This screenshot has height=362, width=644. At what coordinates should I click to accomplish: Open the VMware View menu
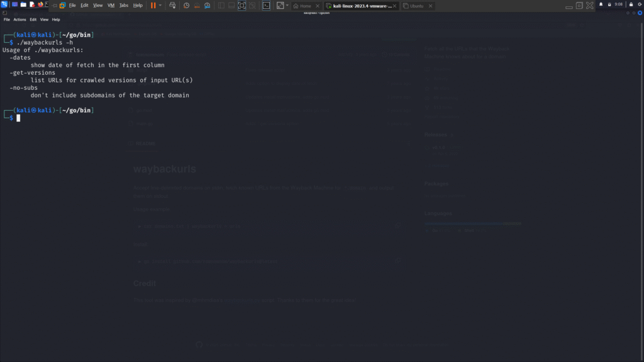coord(97,5)
